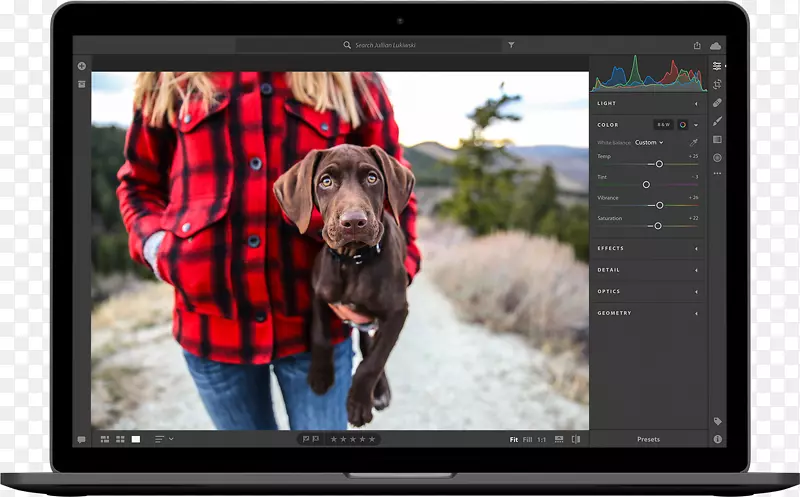The height and width of the screenshot is (497, 800).
Task: Switch to Photo Grid view
Action: coord(105,439)
